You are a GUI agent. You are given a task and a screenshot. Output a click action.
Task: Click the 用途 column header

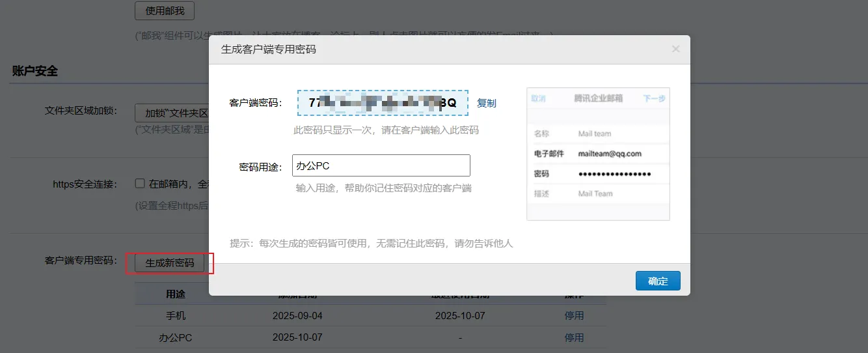click(x=176, y=294)
